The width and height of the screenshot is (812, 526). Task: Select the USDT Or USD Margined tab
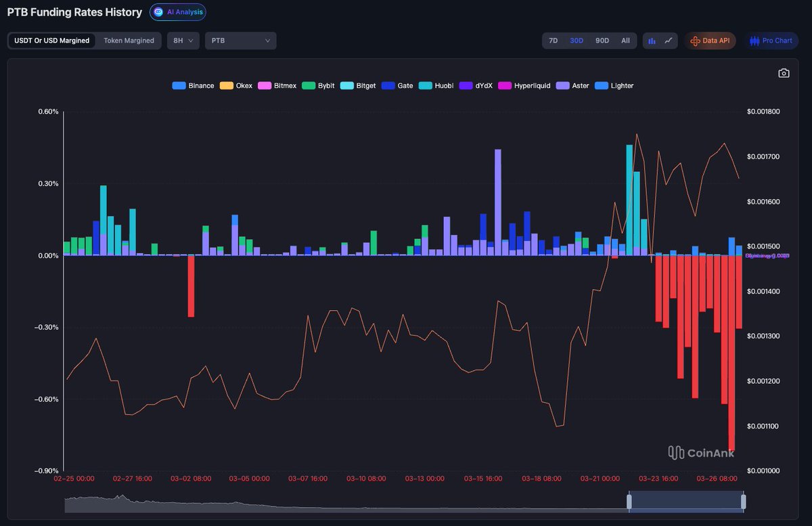51,41
